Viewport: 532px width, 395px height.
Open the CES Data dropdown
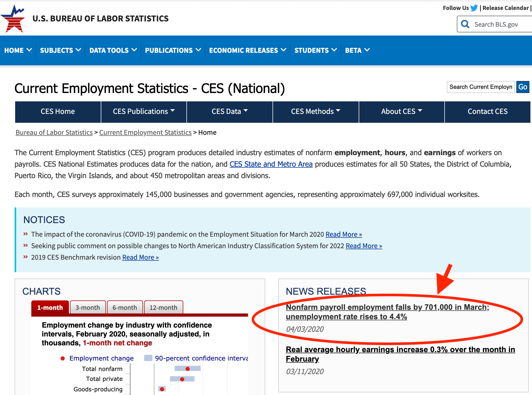click(x=230, y=112)
